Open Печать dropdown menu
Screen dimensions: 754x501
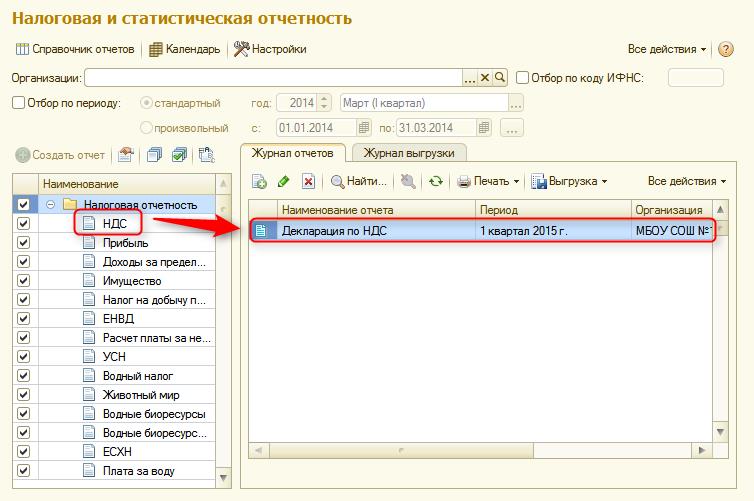(488, 181)
